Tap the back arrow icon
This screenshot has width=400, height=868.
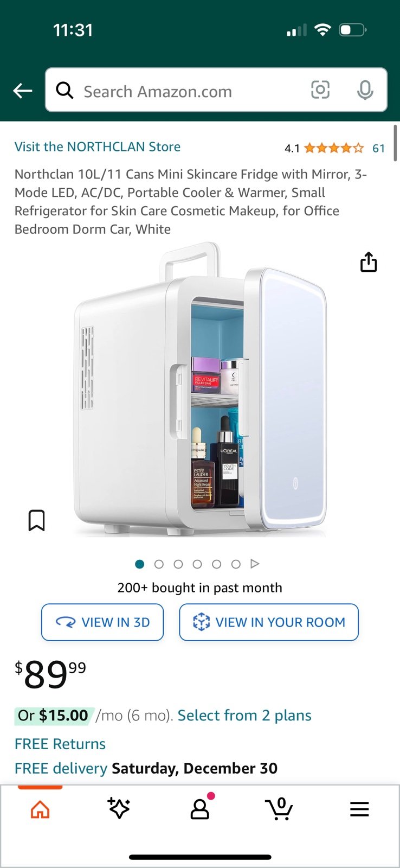tap(23, 91)
